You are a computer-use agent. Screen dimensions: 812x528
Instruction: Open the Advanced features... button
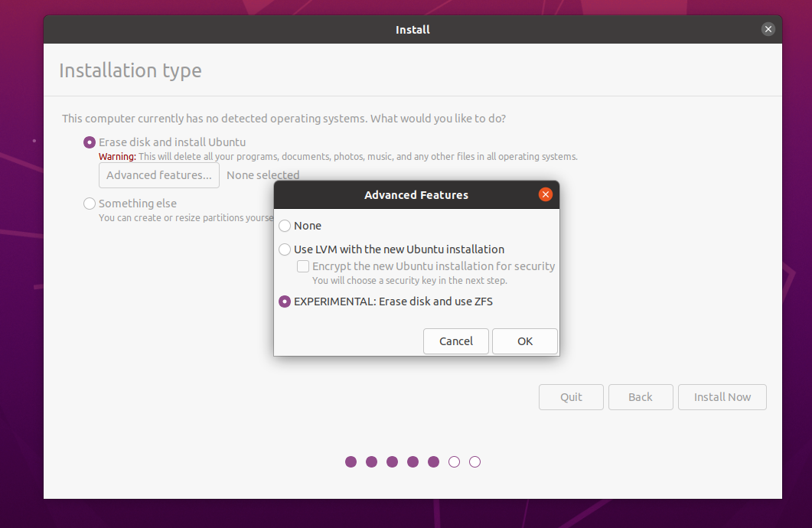pos(159,175)
